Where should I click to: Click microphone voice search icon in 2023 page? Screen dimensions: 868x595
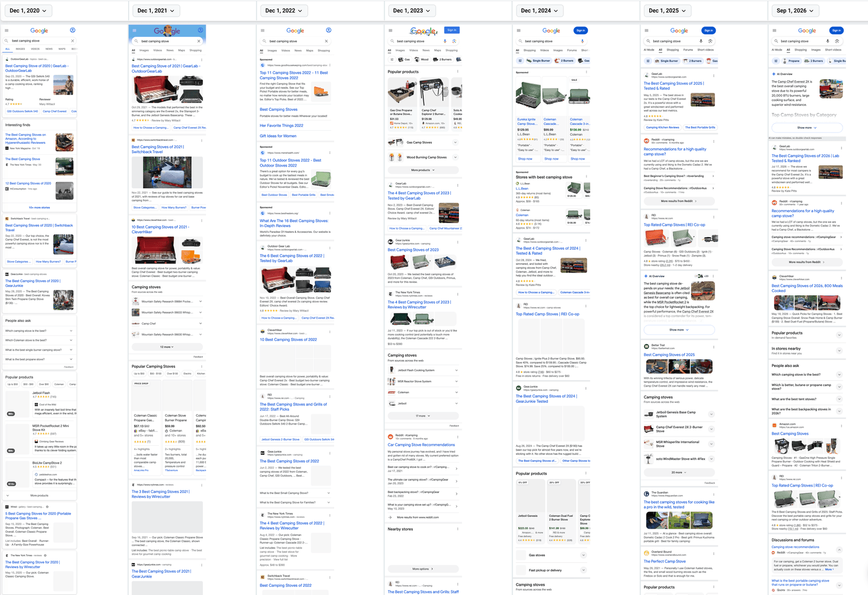pyautogui.click(x=445, y=41)
